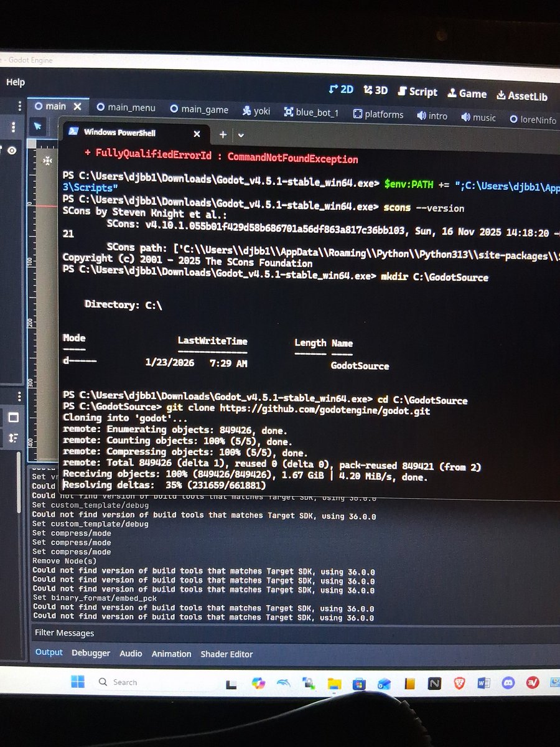560x747 pixels.
Task: Switch to the platforms scene tab
Action: click(378, 115)
